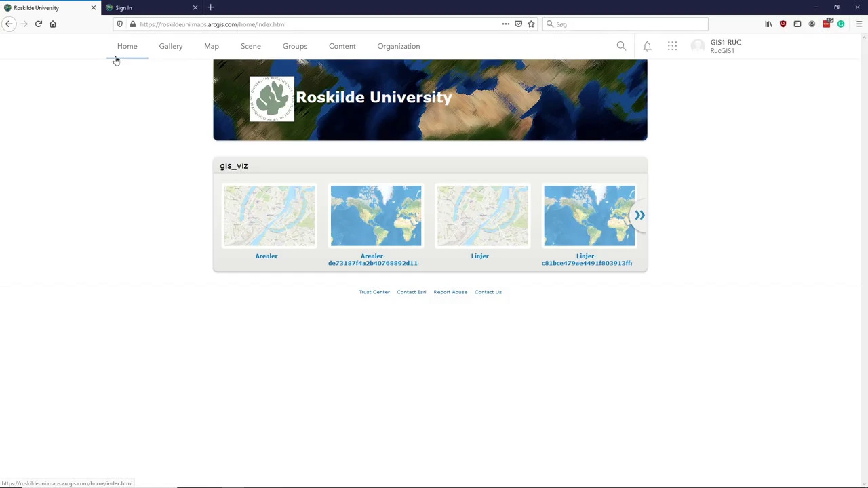Viewport: 868px width, 488px height.
Task: Click the Linjer map thumbnail
Action: pos(482,216)
